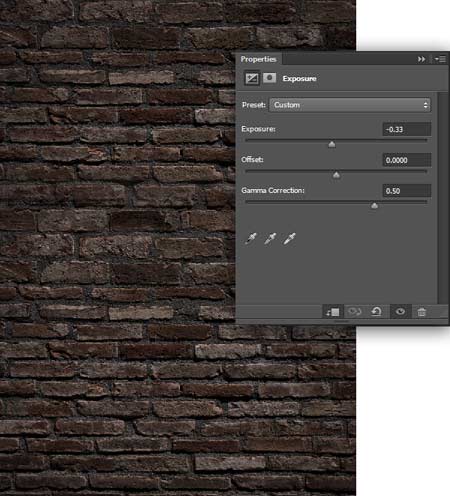Pick the white point eyedropper

289,239
